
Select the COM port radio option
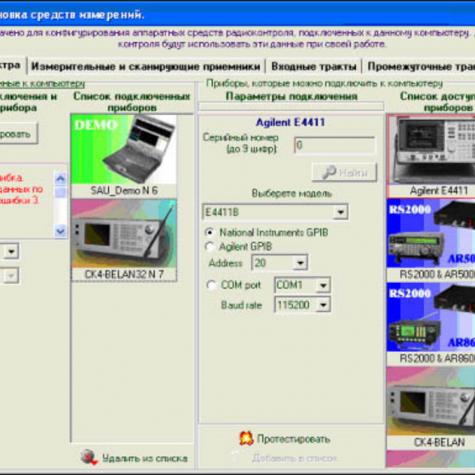pos(211,285)
